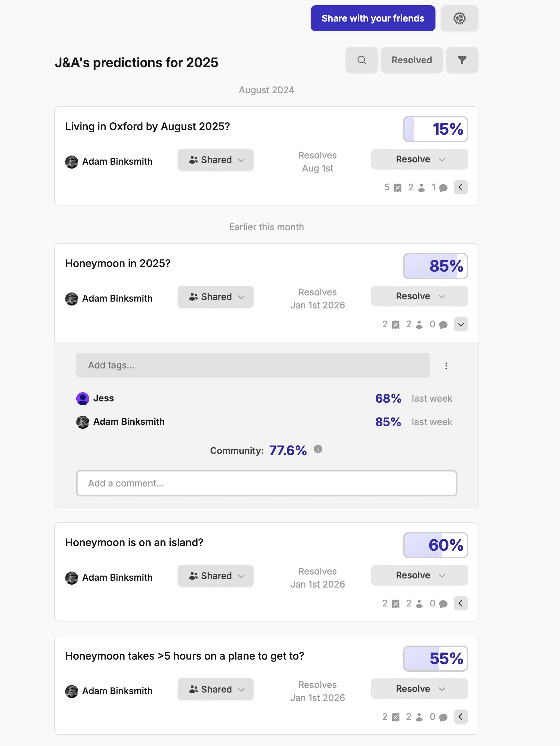Image resolution: width=560 pixels, height=746 pixels.
Task: Collapse the Honeymoon in 2025 details
Action: pos(461,324)
